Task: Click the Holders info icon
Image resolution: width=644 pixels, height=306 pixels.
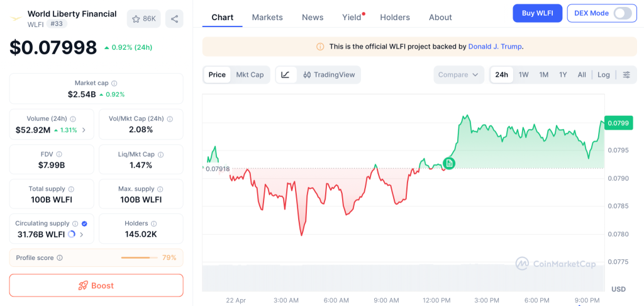Action: pyautogui.click(x=154, y=224)
